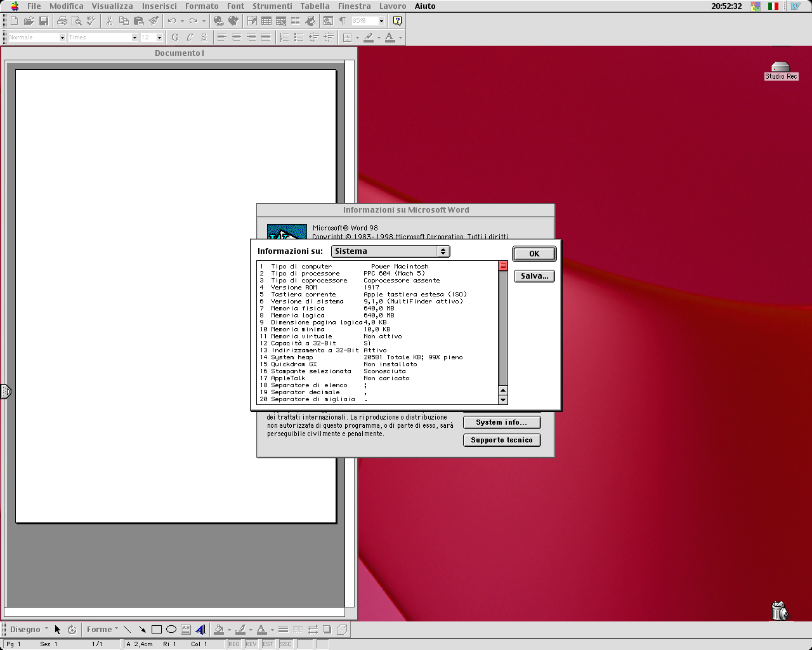Open the Visualizza menu
The image size is (812, 650).
(x=112, y=6)
